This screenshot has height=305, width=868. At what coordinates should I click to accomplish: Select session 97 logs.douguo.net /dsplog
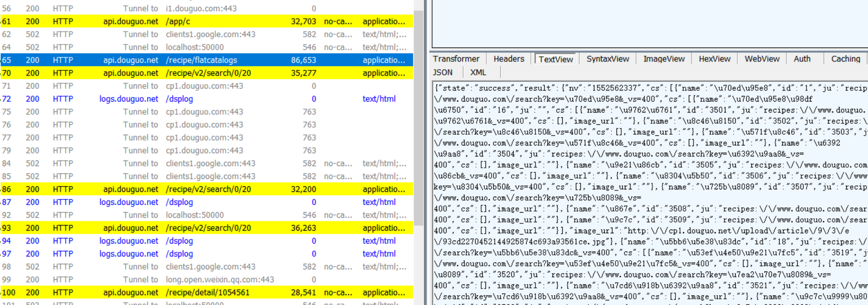click(x=207, y=253)
